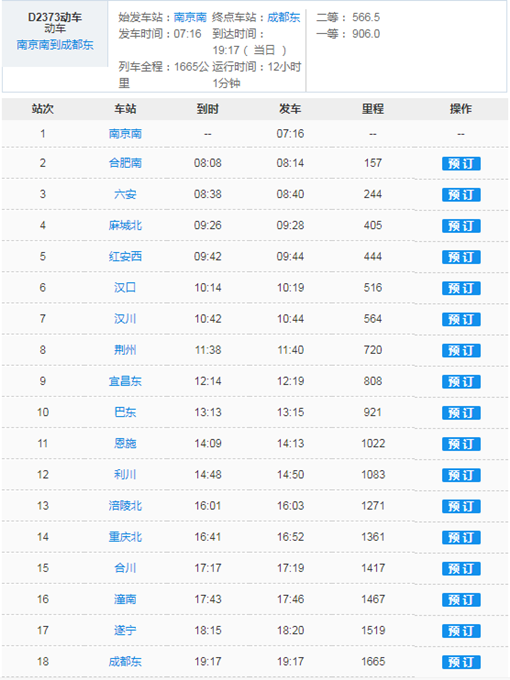The image size is (510, 680).
Task: Open station 涪陵北 link
Action: [125, 506]
